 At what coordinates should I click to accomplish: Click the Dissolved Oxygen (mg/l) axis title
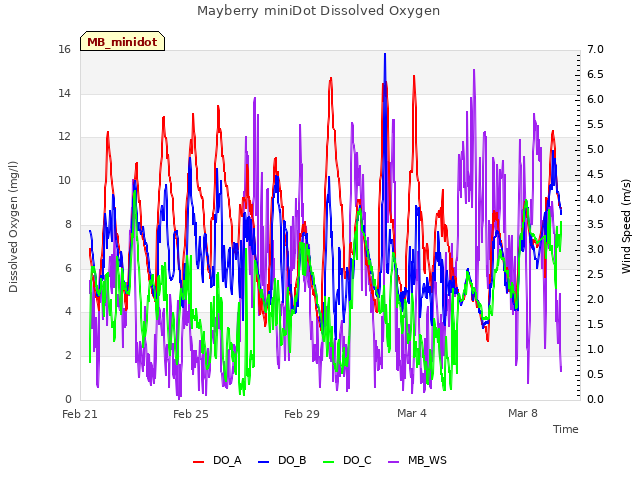[x=13, y=227]
